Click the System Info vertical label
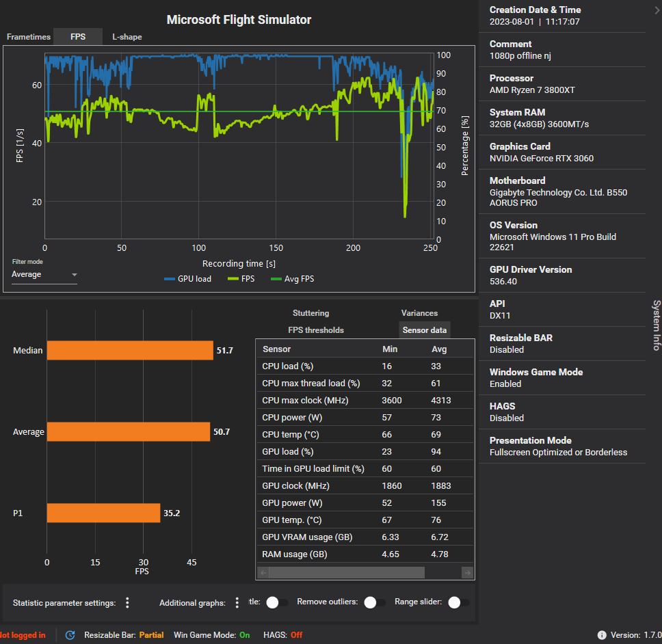Image resolution: width=662 pixels, height=644 pixels. 657,325
